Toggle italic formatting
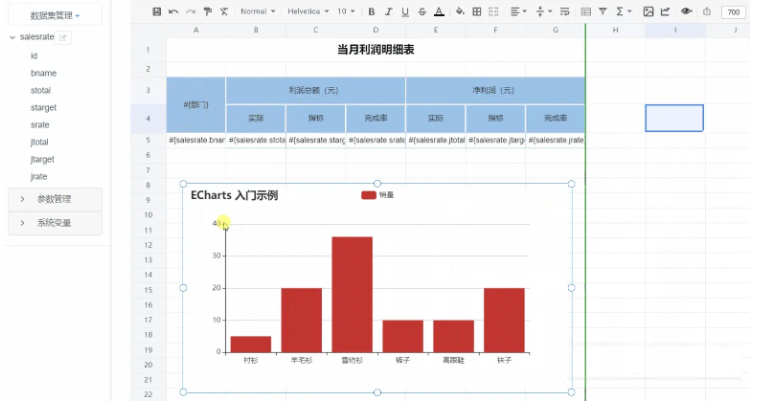 [388, 12]
